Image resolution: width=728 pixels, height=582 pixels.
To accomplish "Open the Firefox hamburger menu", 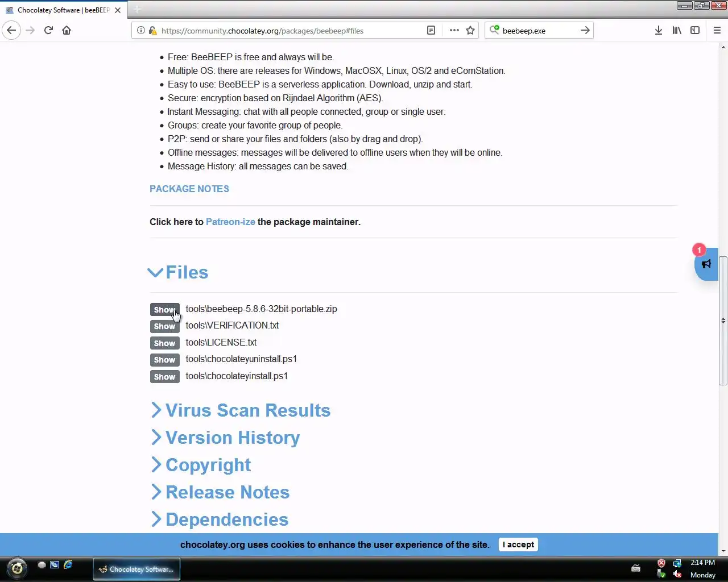I will 717,30.
